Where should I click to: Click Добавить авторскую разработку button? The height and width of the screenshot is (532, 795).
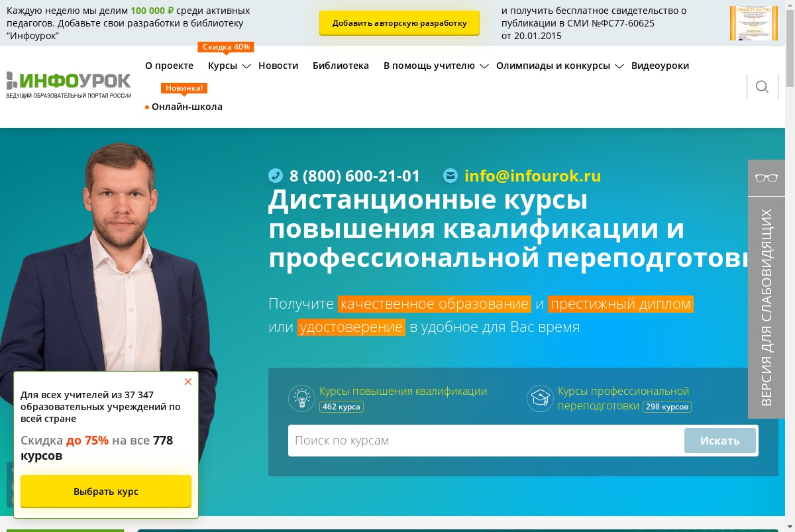(399, 23)
